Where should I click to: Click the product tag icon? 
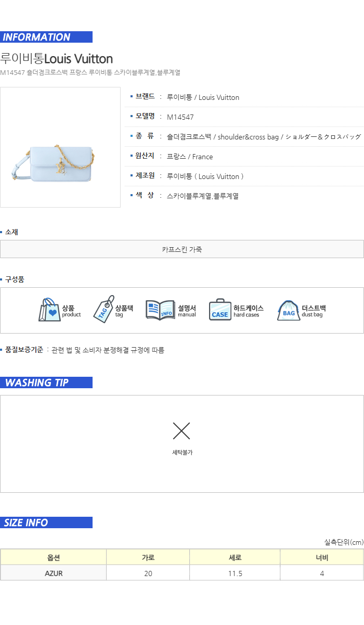[103, 310]
